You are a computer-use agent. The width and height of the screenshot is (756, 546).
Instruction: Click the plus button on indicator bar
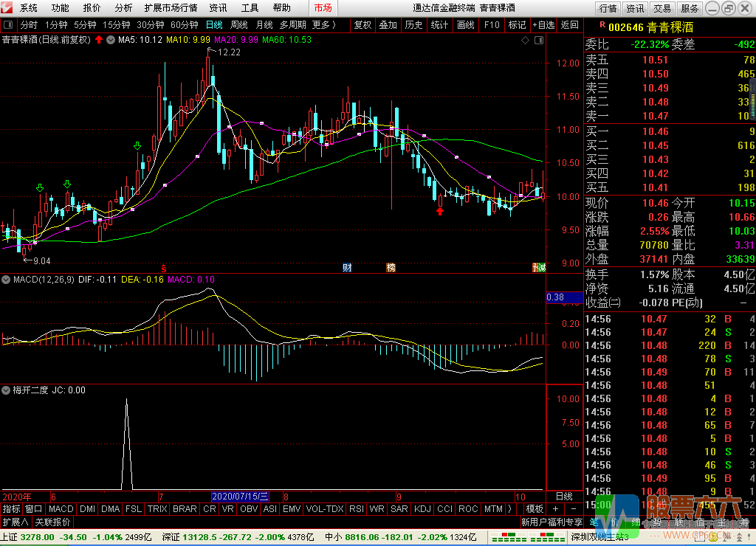pyautogui.click(x=555, y=509)
